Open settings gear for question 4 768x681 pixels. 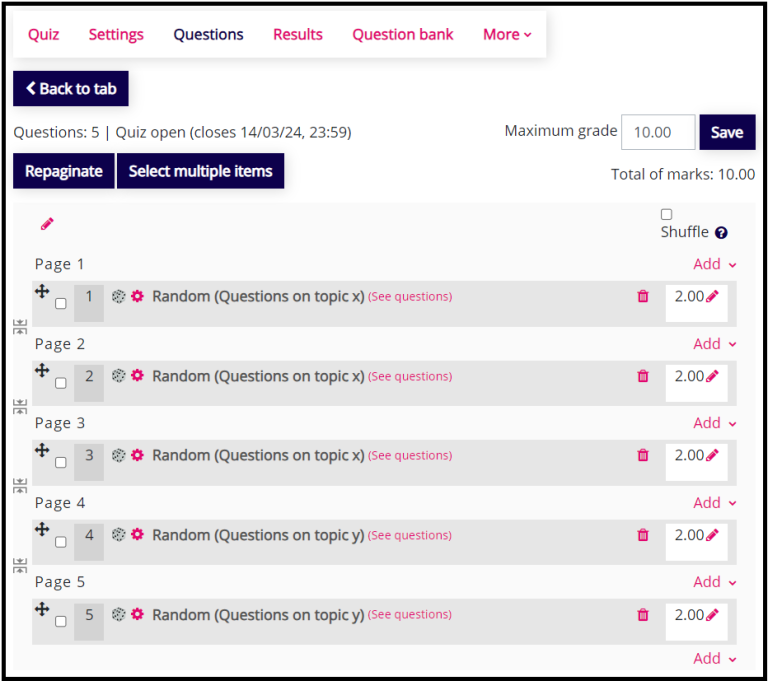(138, 535)
